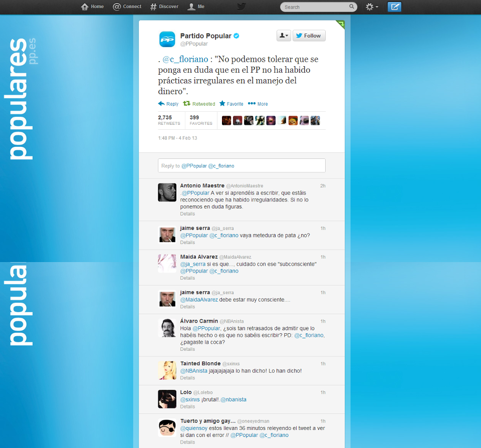This screenshot has height=448, width=481.
Task: Open the Connect tab
Action: (x=127, y=7)
